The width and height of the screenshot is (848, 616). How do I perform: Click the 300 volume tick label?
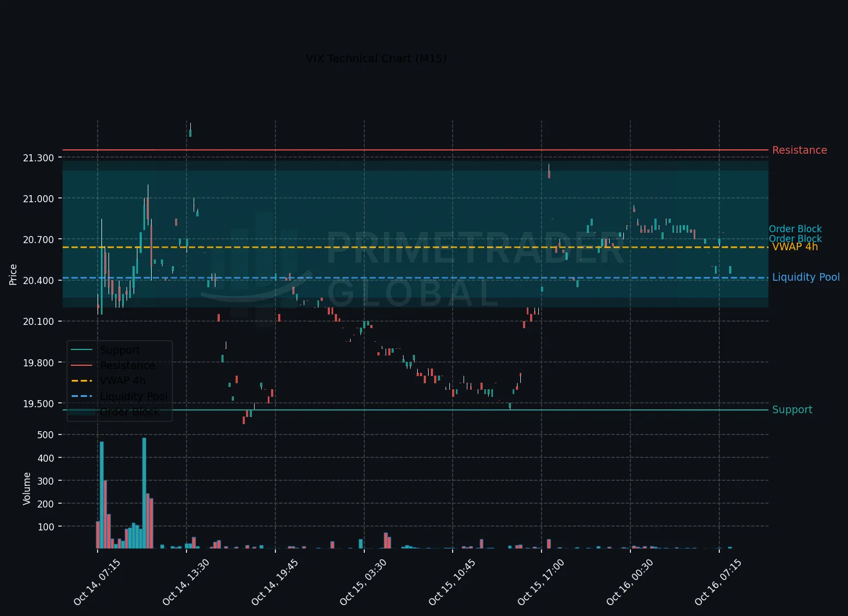[46, 481]
